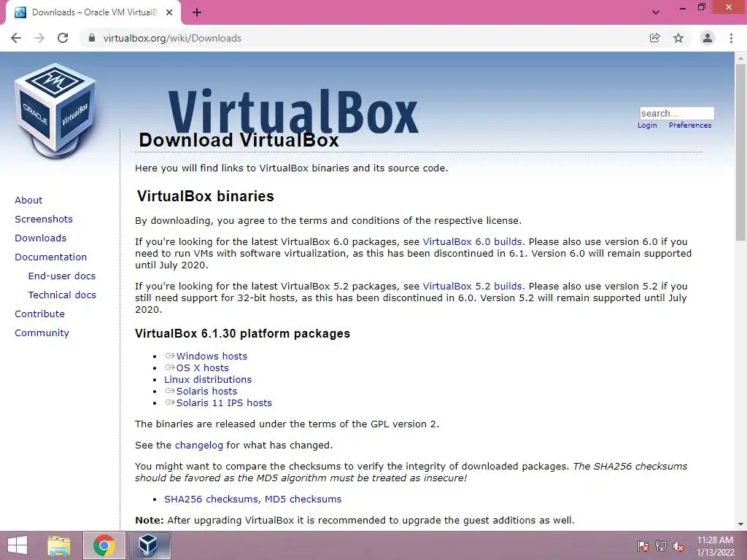
Task: Open the changelog link
Action: pyautogui.click(x=198, y=446)
